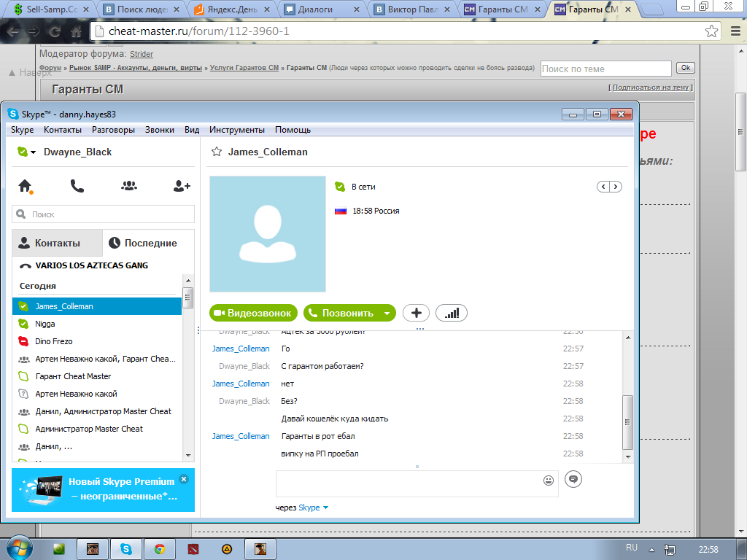Click the create group icon in Skype
This screenshot has width=747, height=560.
128,186
